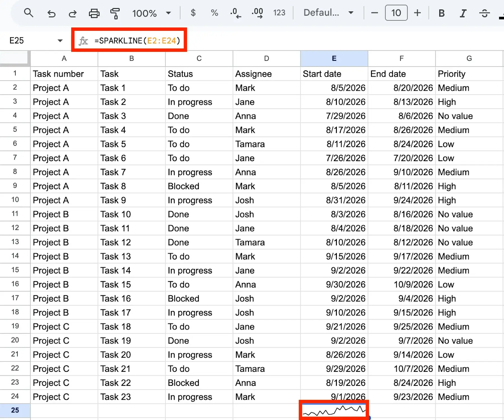Screen dimensions: 504x420
Task: Click the 'Priority' header cell
Action: click(469, 74)
